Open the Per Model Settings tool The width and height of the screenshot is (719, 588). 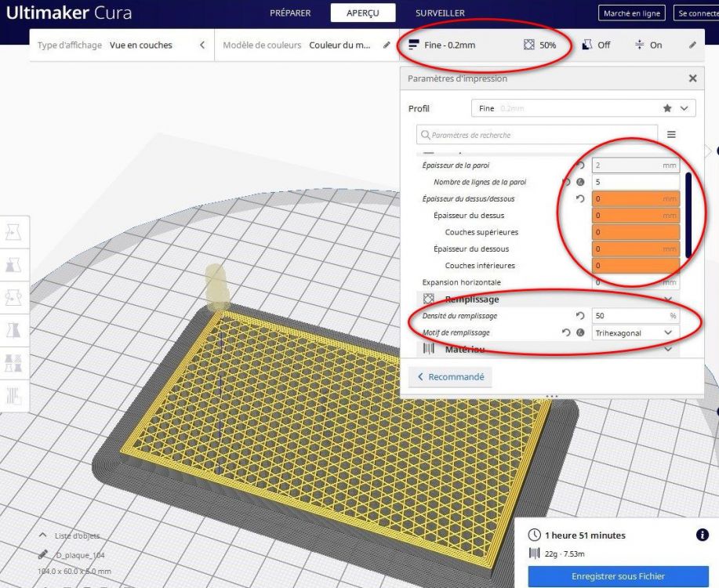[x=13, y=363]
